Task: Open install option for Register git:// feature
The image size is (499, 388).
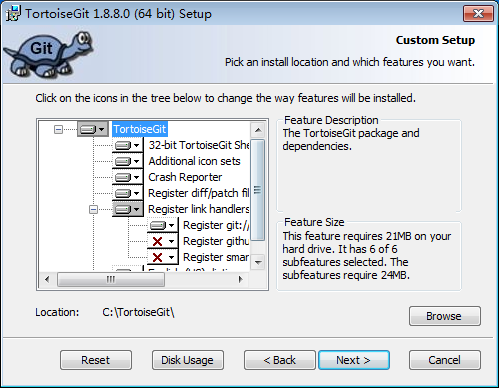Action: click(x=163, y=225)
